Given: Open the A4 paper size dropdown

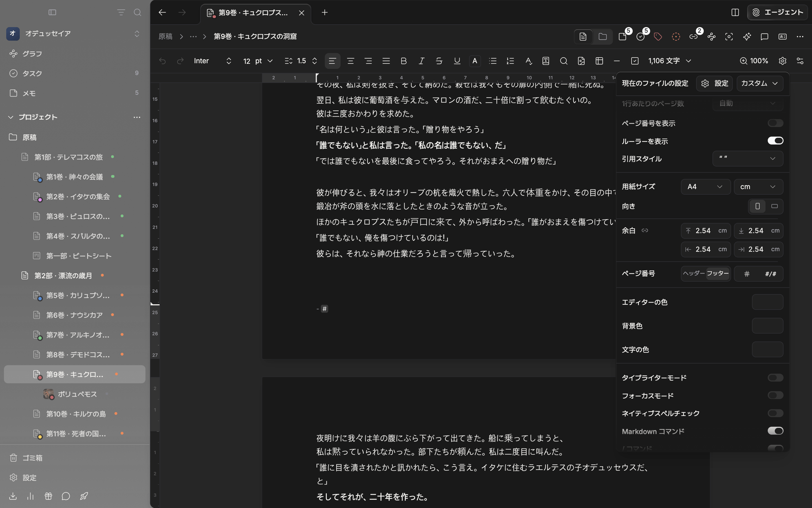Looking at the screenshot, I should pos(706,187).
